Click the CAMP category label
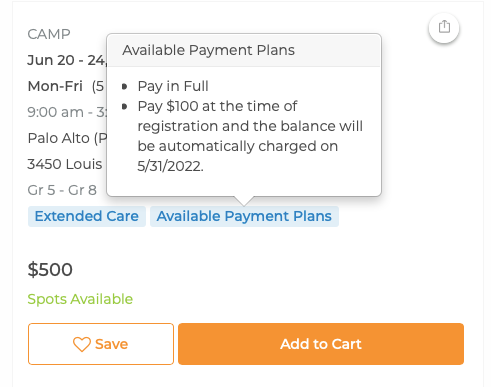The image size is (491, 387). pos(49,34)
